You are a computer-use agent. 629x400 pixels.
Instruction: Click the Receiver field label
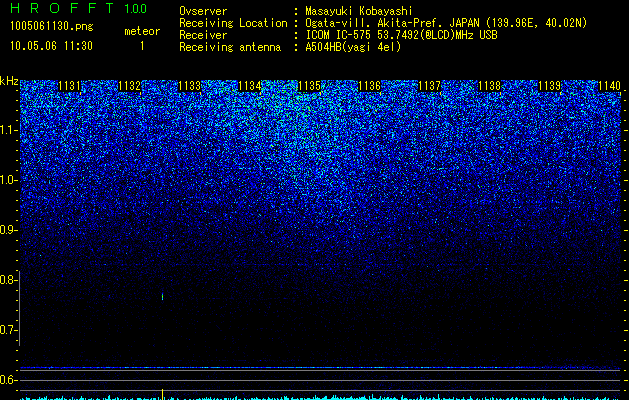pyautogui.click(x=203, y=35)
